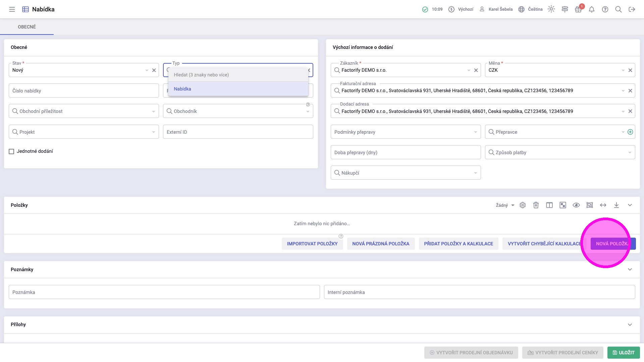
Task: Toggle the eye visibility icon in Položky
Action: [576, 205]
